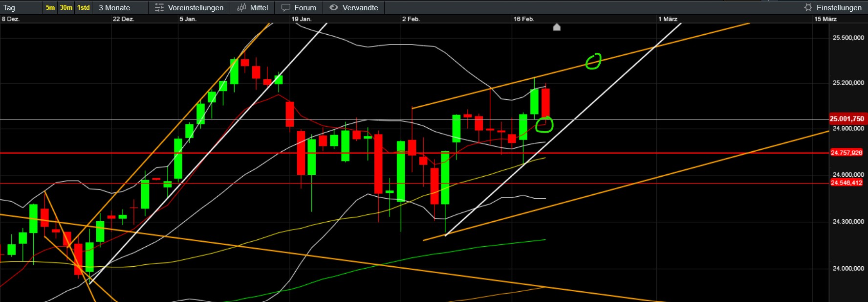Open the Forum label

point(305,8)
